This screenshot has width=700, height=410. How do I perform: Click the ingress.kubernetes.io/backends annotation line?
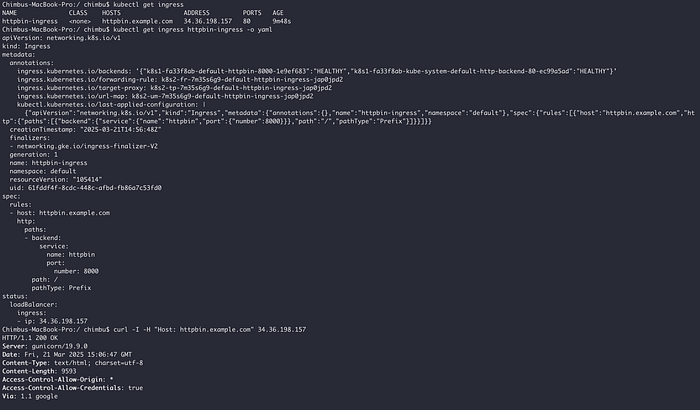pos(317,71)
